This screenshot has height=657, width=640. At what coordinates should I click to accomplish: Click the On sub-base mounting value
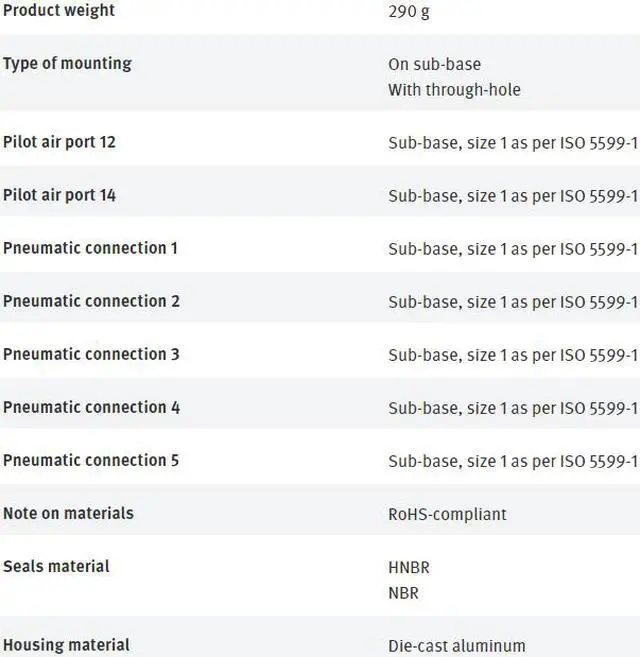434,65
